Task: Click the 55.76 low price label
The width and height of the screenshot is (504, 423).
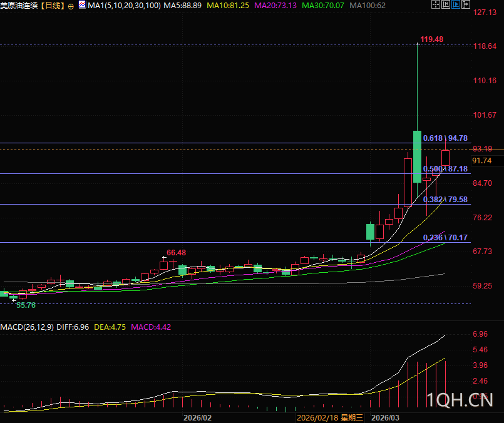Action: click(x=26, y=305)
